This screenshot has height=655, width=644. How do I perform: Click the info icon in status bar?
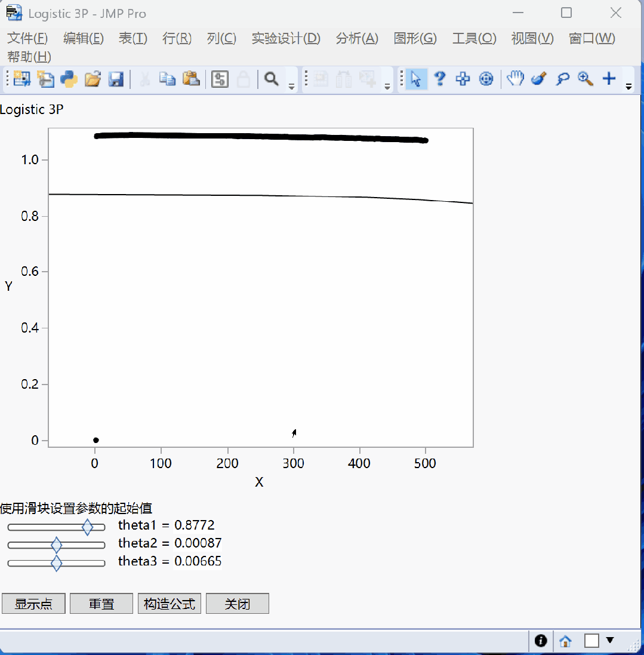tap(541, 641)
